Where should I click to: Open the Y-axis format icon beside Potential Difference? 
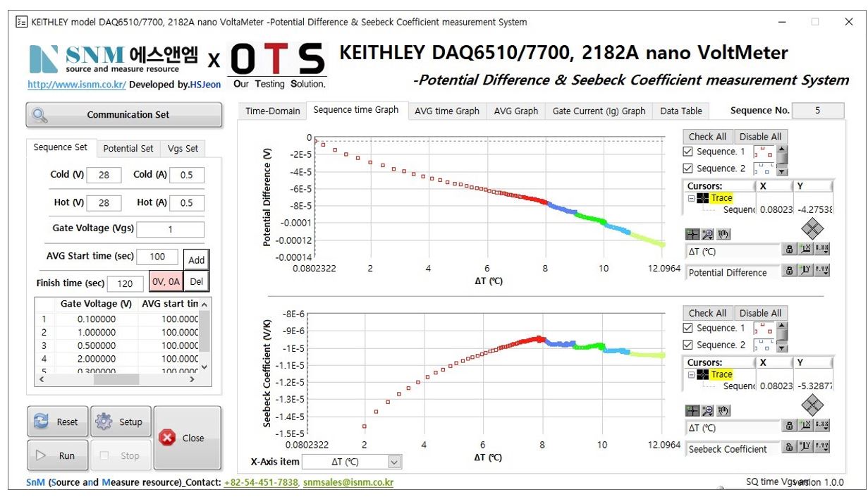tap(821, 271)
